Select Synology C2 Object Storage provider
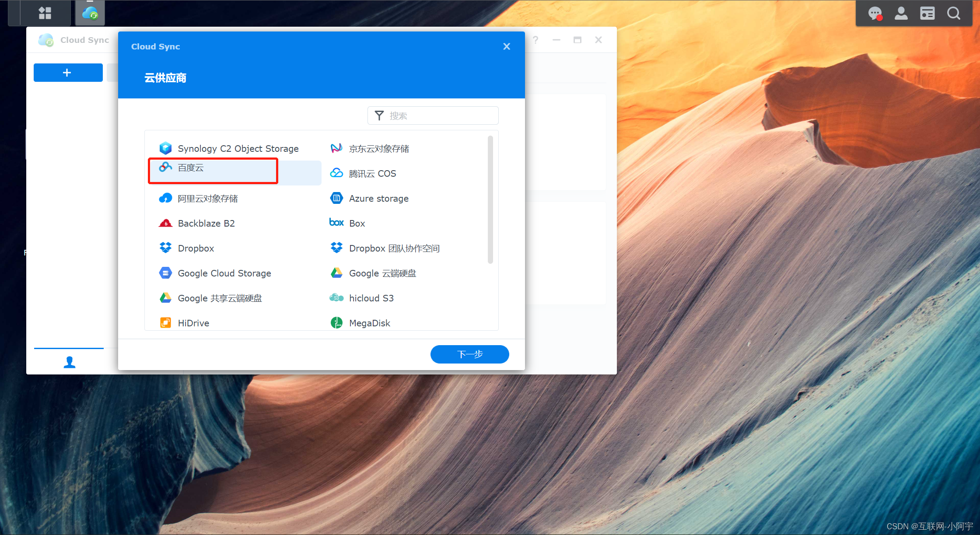This screenshot has width=980, height=535. (238, 149)
